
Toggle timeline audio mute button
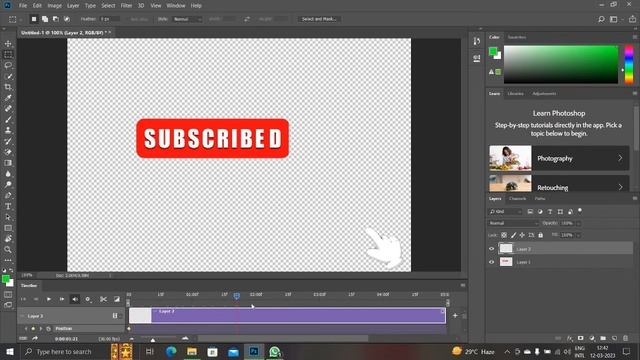click(x=75, y=299)
